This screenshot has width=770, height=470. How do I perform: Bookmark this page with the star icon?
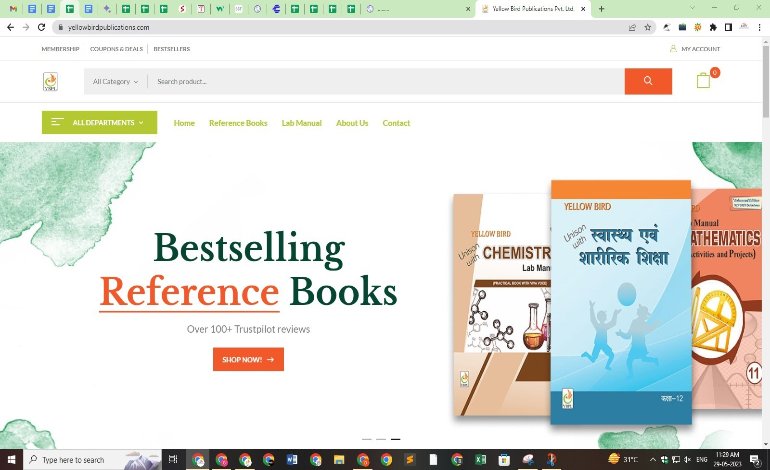coord(648,28)
